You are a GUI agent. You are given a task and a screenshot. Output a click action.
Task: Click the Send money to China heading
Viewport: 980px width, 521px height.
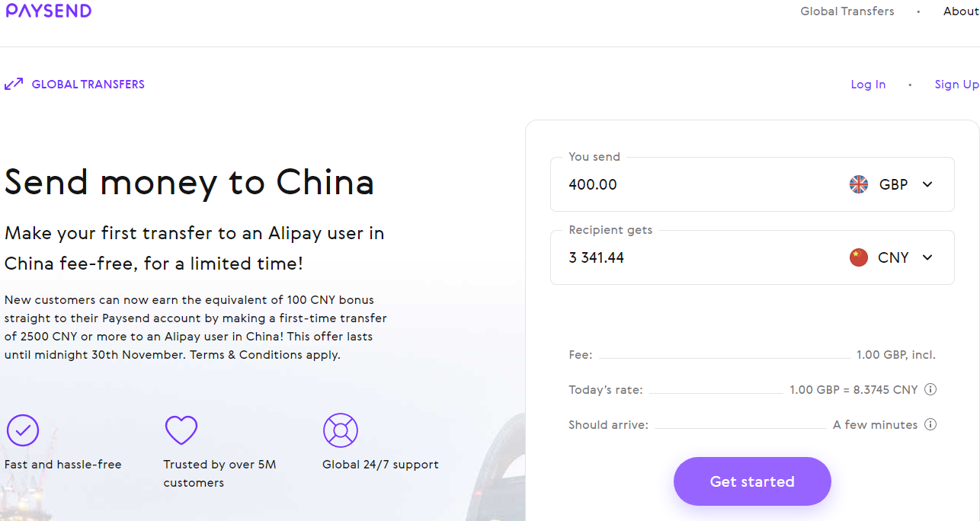189,183
